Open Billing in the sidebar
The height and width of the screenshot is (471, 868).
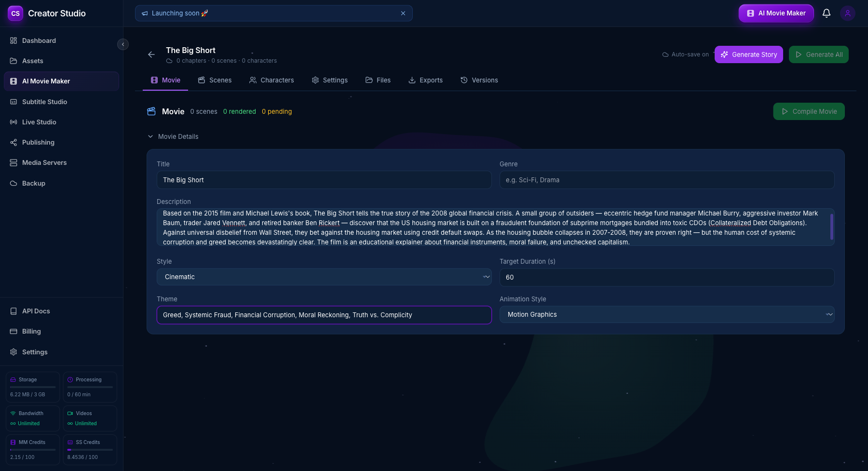click(x=61, y=331)
